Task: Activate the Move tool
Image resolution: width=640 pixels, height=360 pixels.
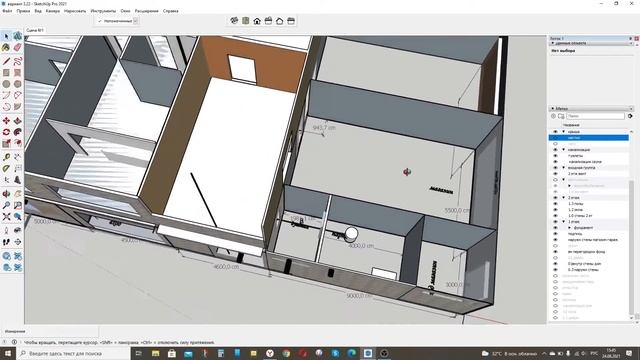Action: [6, 121]
